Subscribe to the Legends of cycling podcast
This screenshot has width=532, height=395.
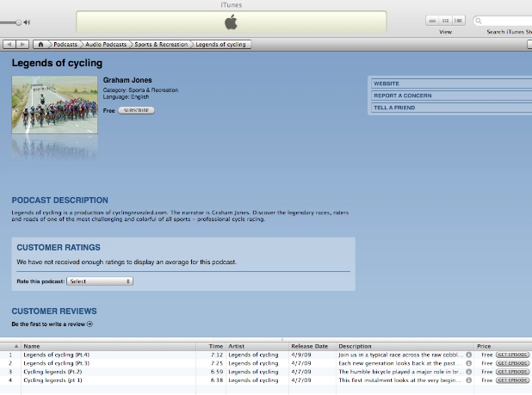[136, 110]
